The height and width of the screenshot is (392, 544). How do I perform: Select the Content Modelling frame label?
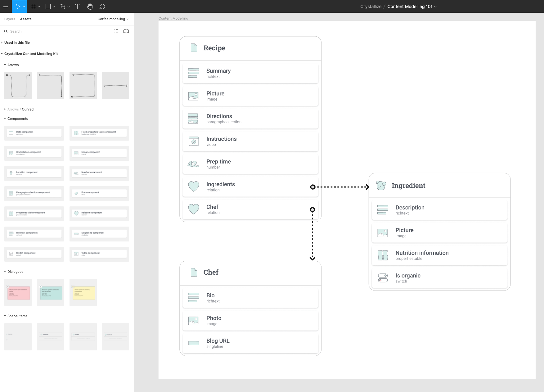click(173, 18)
